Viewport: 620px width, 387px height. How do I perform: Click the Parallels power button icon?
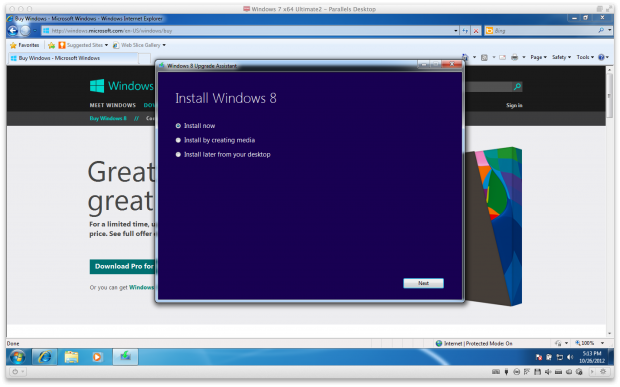(15, 372)
